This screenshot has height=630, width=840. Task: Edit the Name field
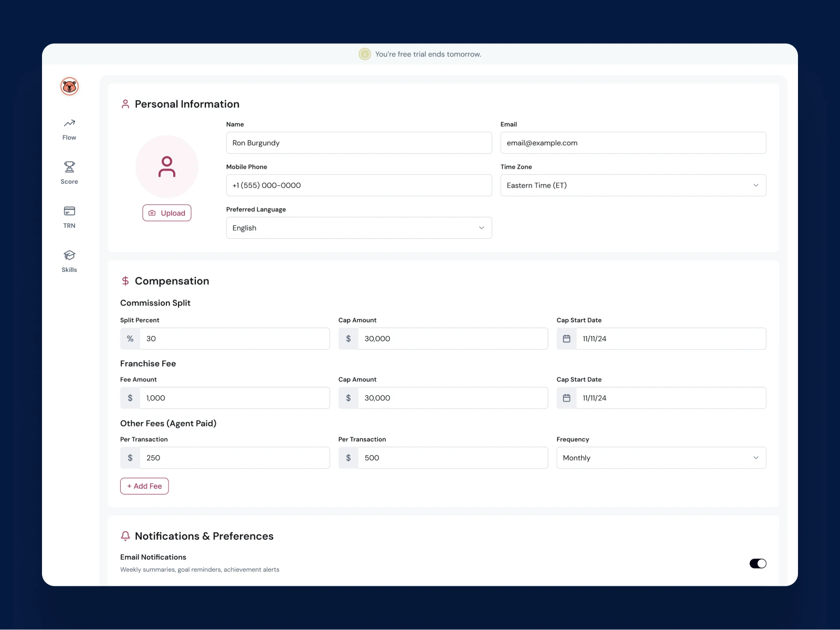click(x=359, y=143)
